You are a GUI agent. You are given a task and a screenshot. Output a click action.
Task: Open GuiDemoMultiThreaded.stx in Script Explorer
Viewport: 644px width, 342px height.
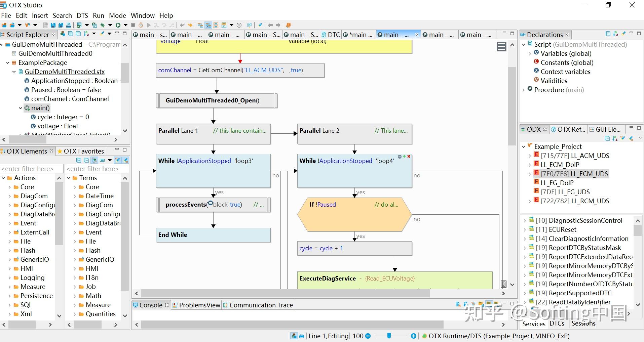[65, 72]
